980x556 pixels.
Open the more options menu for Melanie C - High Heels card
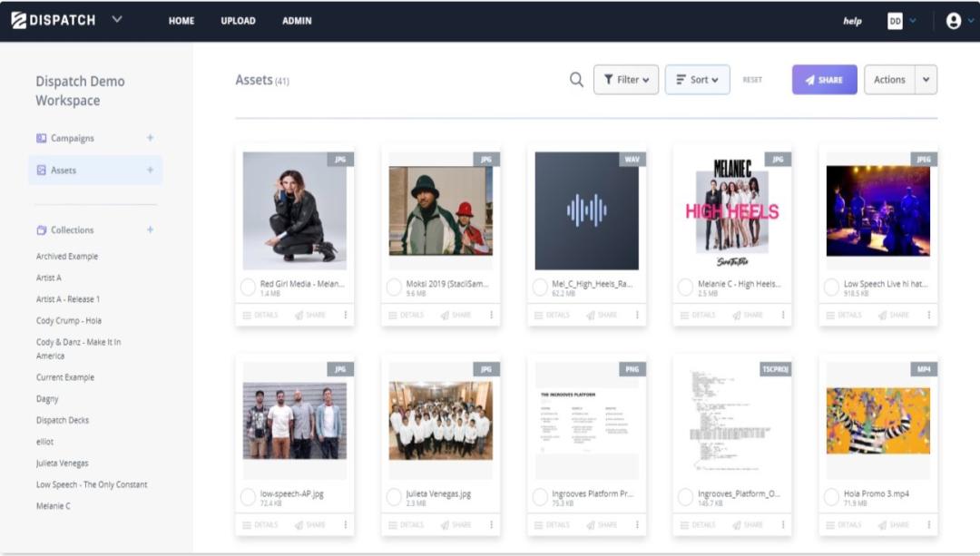[782, 315]
